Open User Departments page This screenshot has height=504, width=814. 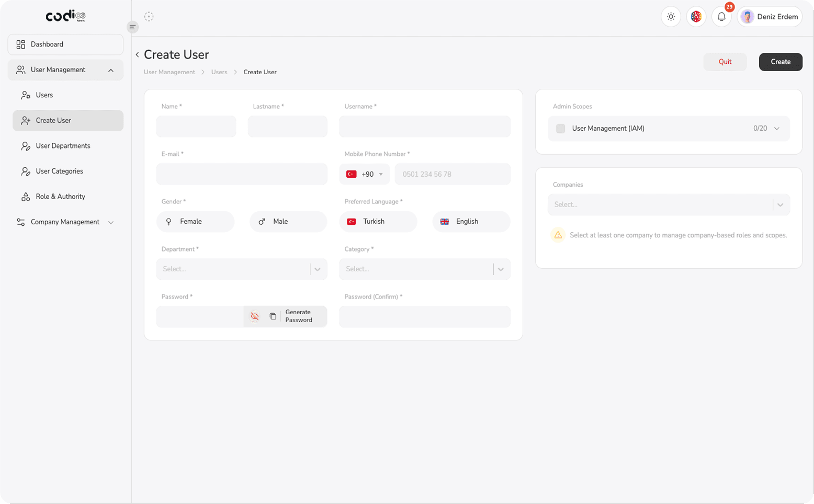(x=68, y=146)
